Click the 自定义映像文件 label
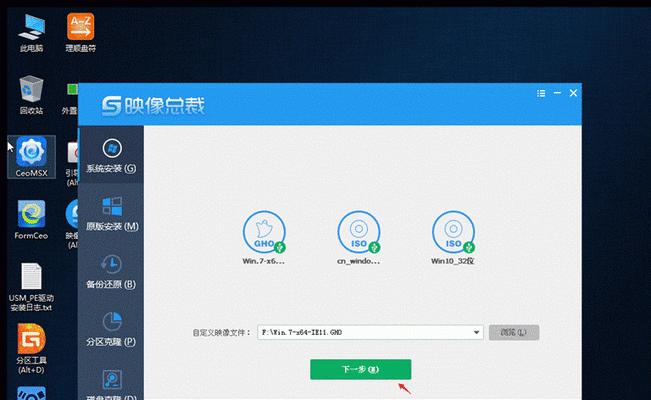Screen dimensions: 651x400 pos(221,333)
